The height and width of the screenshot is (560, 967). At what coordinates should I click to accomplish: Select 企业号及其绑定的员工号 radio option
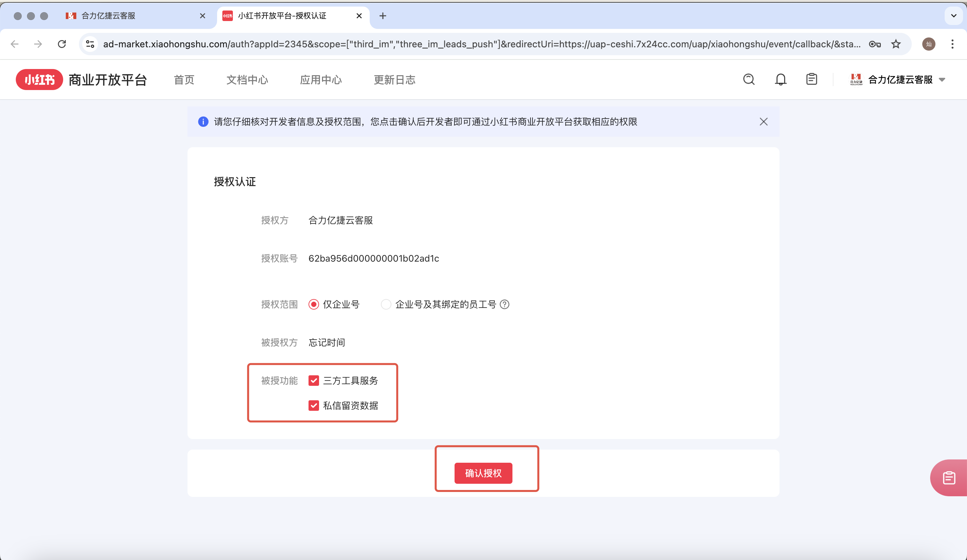[x=385, y=304]
